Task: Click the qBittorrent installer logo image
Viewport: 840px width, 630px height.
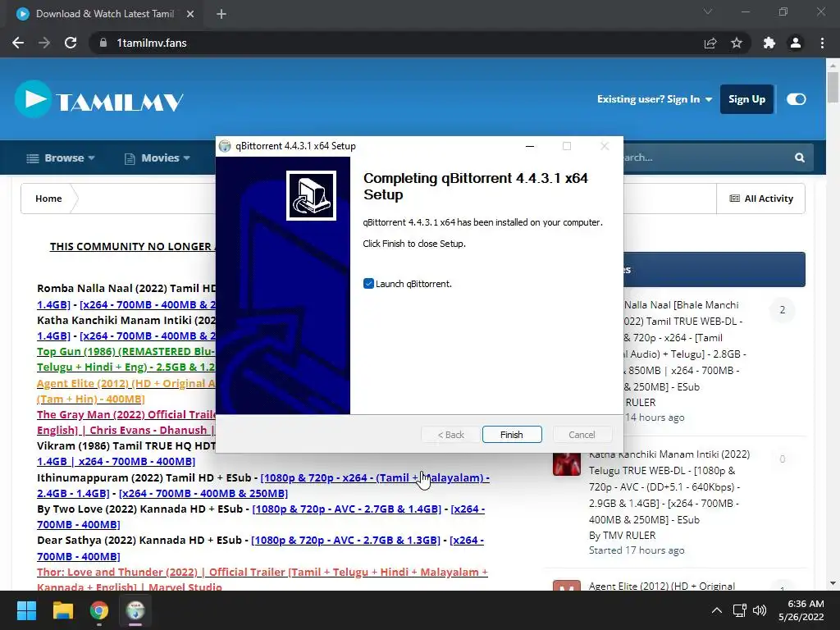Action: (x=311, y=195)
